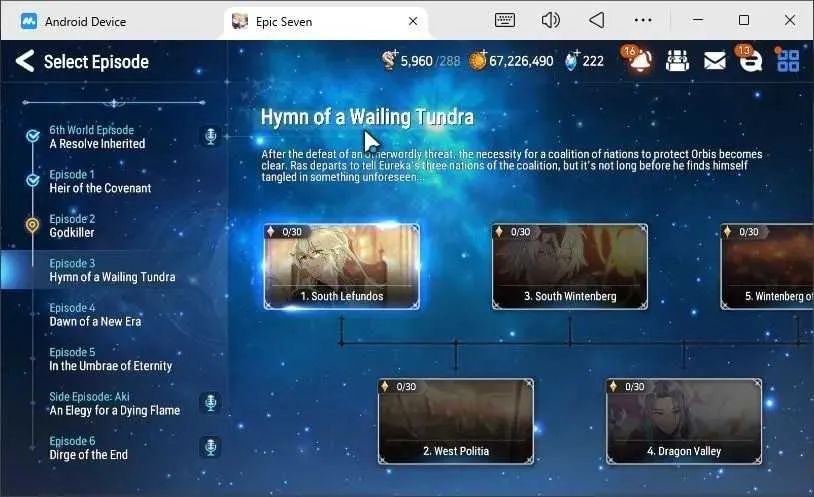Close the Epic Seven tab
814x497 pixels.
pos(413,21)
